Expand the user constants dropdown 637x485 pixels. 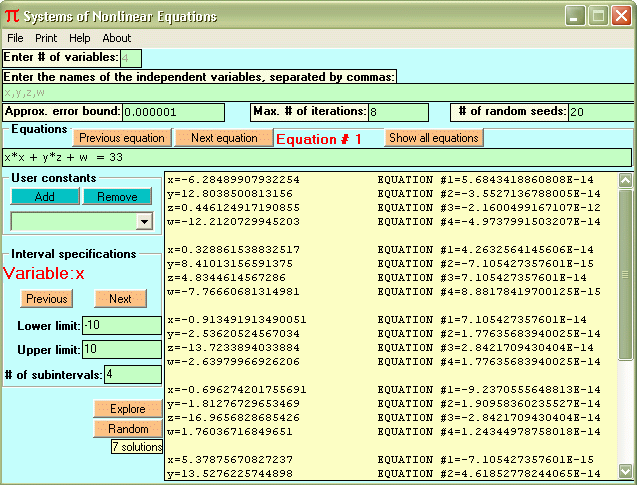(x=143, y=222)
